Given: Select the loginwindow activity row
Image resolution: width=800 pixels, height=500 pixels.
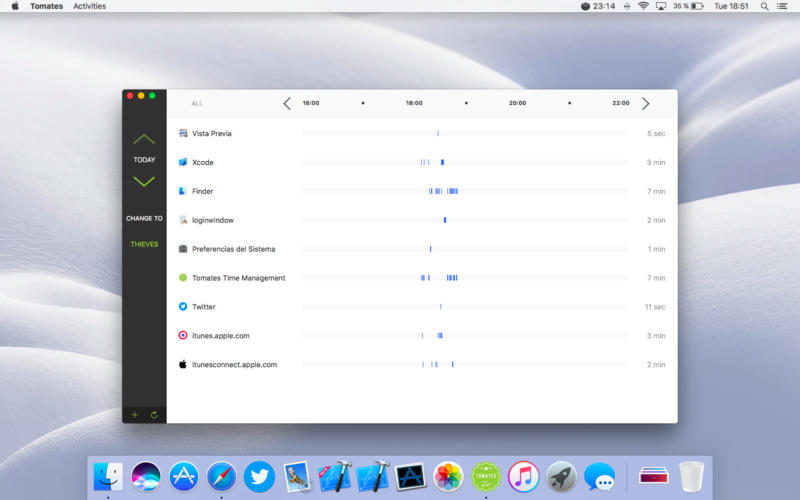Looking at the screenshot, I should point(212,220).
